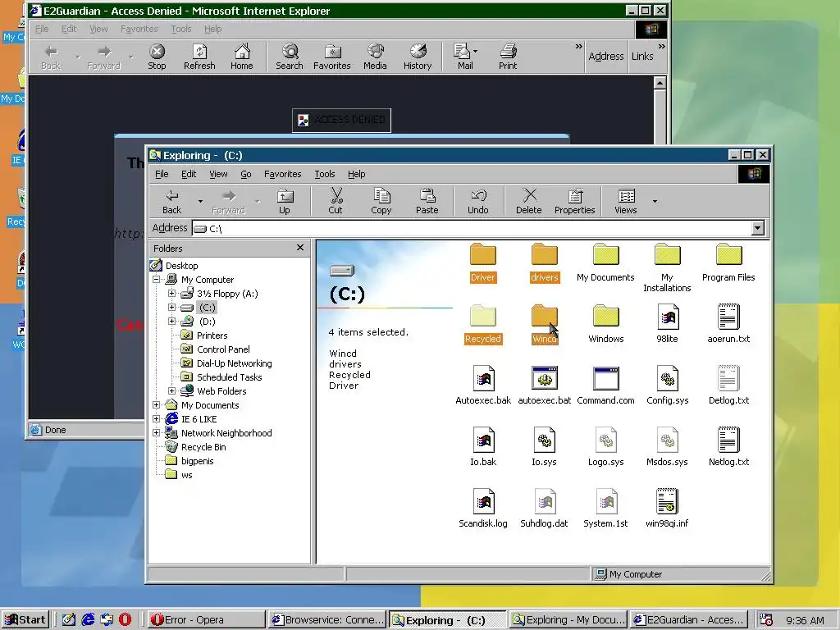Select the win98qi.inf file

pos(668,509)
